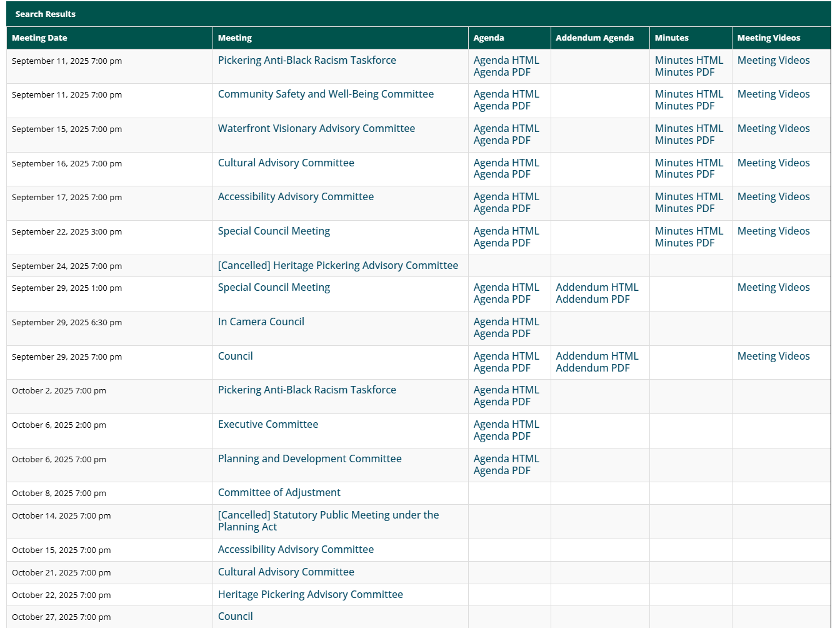Screen dimensions: 840x628
Task: Download Addendum PDF for September 29 Council meeting
Action: click(x=592, y=368)
